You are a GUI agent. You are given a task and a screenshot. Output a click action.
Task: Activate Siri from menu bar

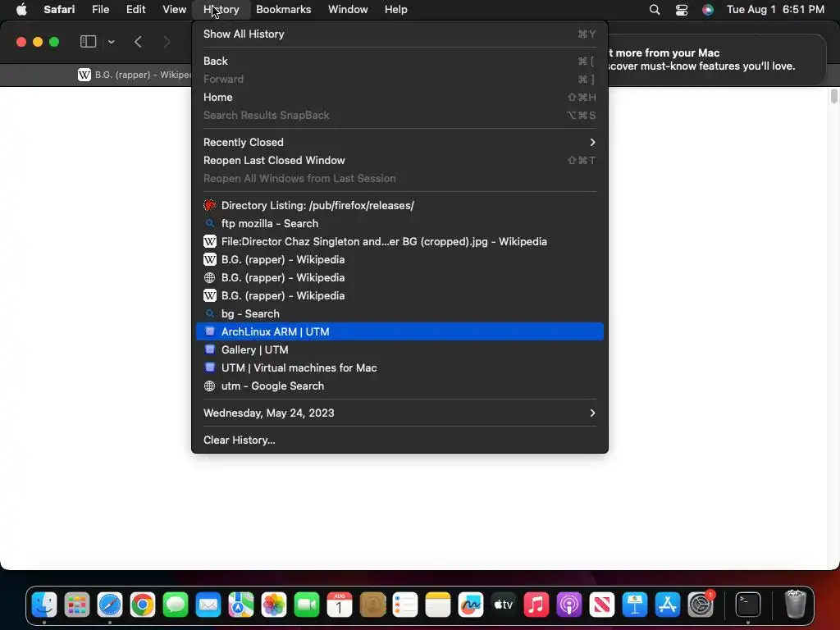coord(708,10)
